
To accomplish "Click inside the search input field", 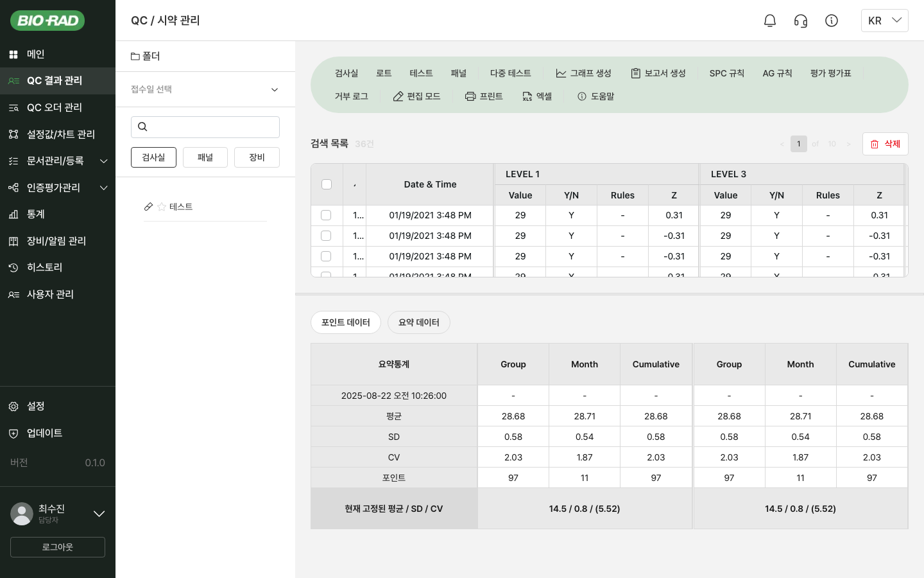I will (205, 127).
